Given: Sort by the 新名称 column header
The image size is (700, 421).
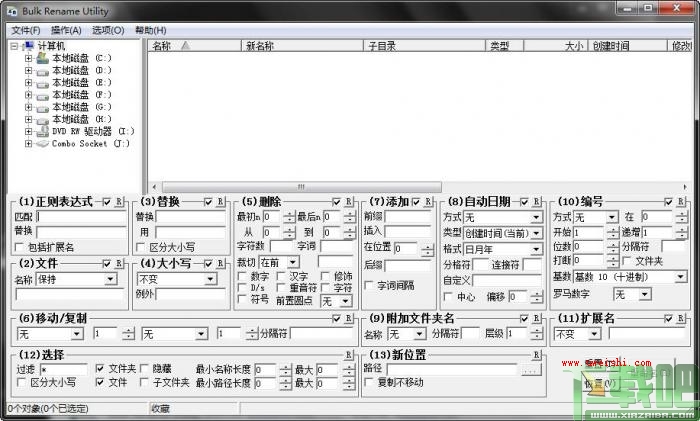Looking at the screenshot, I should click(x=302, y=46).
